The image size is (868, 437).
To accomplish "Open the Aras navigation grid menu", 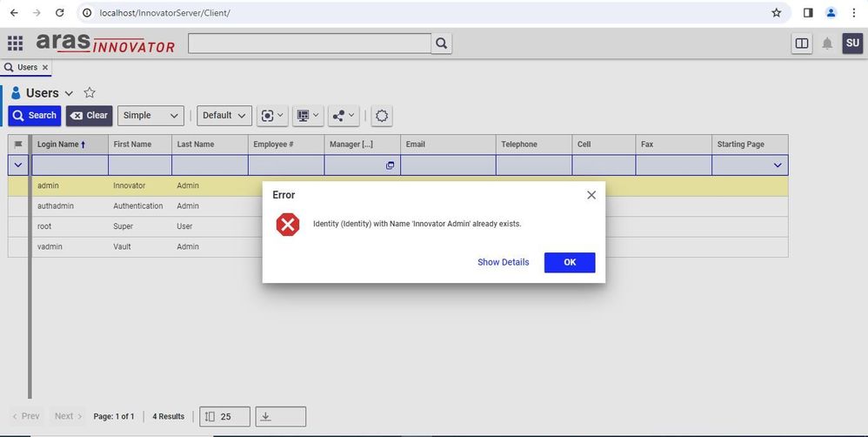I will pos(15,44).
